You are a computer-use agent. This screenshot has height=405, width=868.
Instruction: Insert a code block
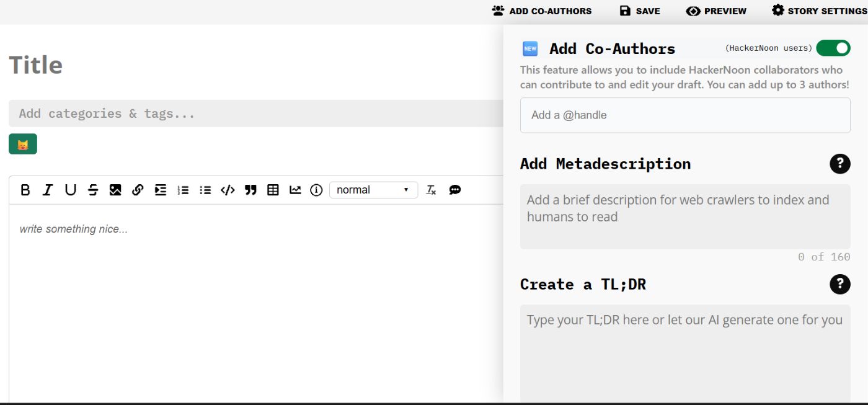[x=228, y=190]
